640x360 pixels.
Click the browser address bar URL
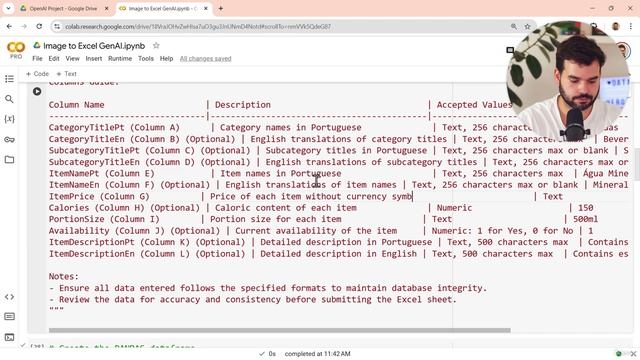coord(198,27)
